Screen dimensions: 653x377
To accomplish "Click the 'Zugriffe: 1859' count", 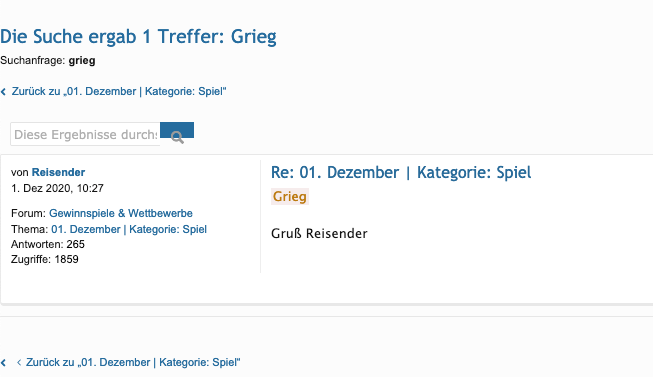I will [x=45, y=259].
